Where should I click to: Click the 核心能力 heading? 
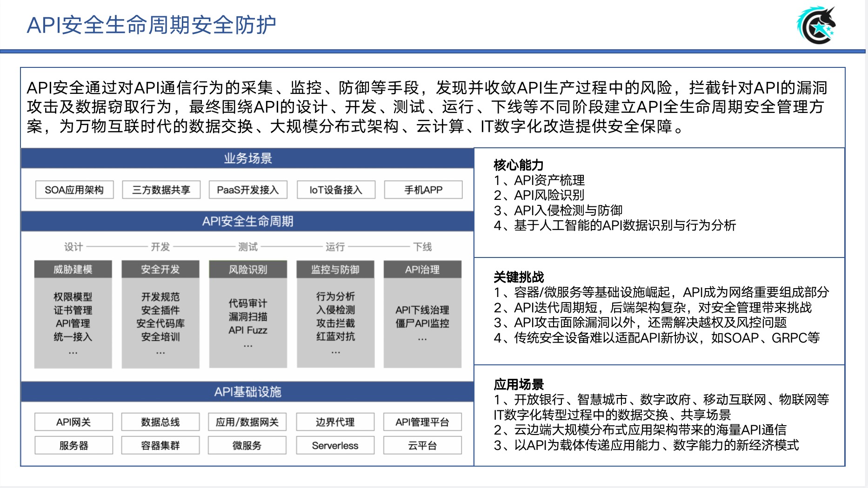pos(519,165)
